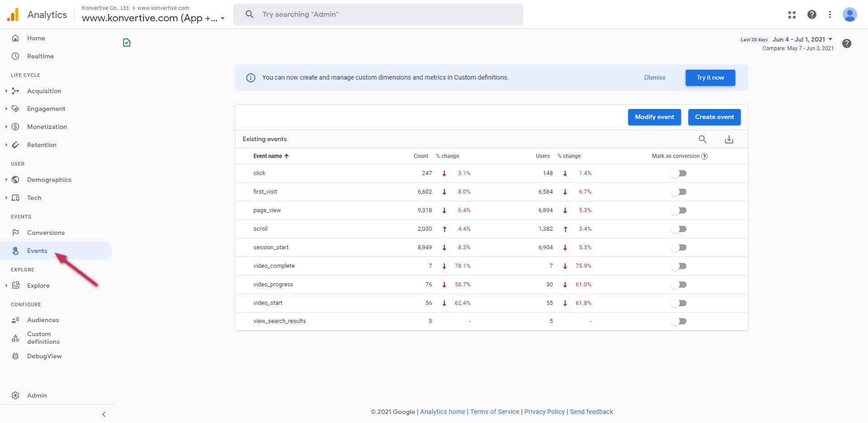Open the Analytics home footer link

(x=443, y=412)
